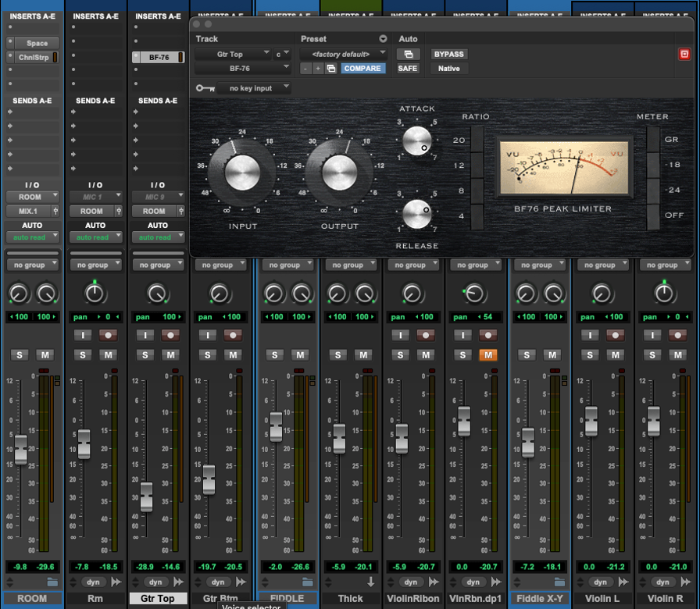Enable input monitoring on Violin R track
Viewport: 700px width, 609px height.
tap(652, 335)
